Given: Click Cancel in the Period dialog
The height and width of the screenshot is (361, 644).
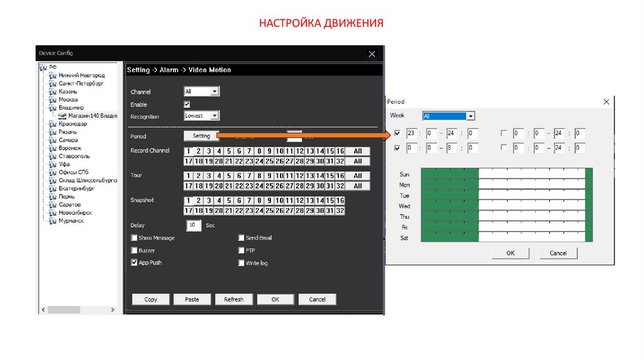Looking at the screenshot, I should 558,253.
